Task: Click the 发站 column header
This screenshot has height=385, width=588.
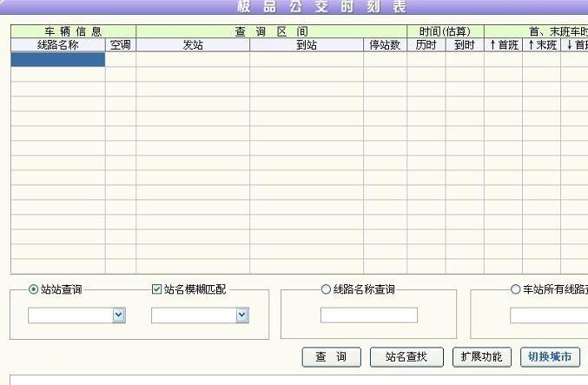Action: click(193, 45)
